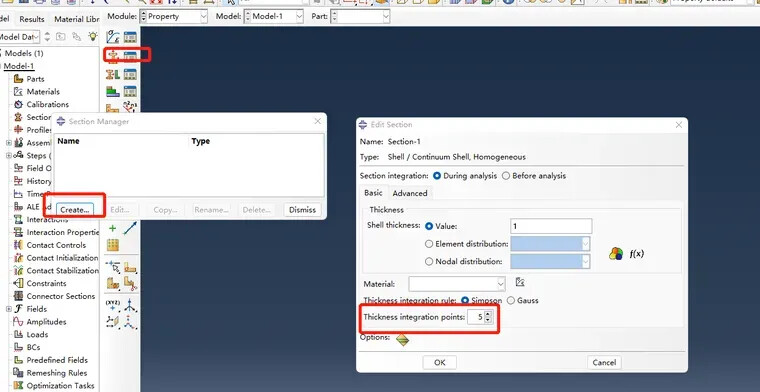
Task: Open material editor icon beside Material field
Action: [520, 282]
